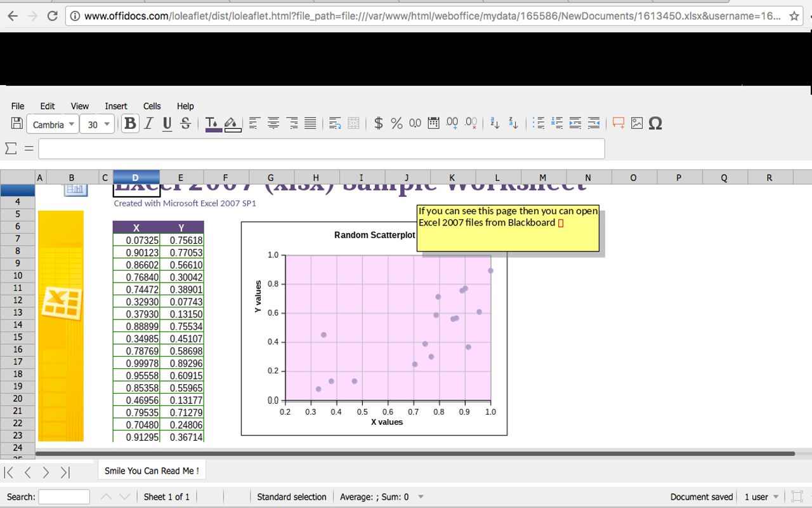This screenshot has width=812, height=508.
Task: Click the font color swatch
Action: [213, 124]
